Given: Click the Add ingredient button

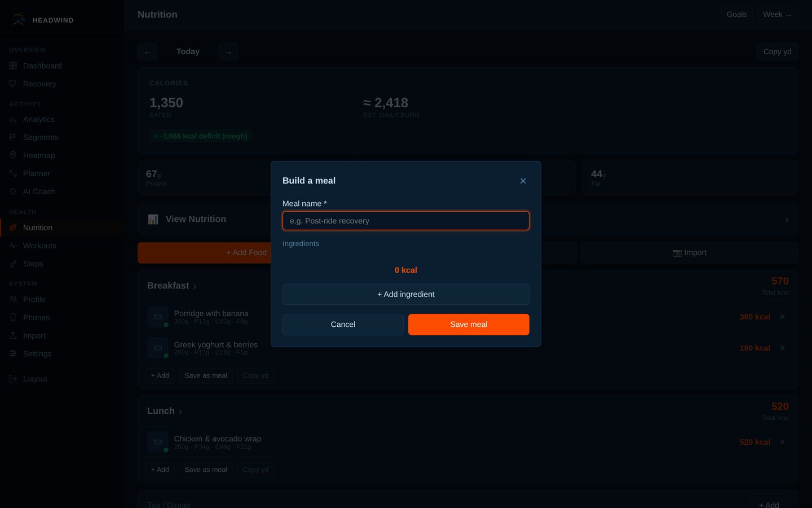Looking at the screenshot, I should pos(406,294).
